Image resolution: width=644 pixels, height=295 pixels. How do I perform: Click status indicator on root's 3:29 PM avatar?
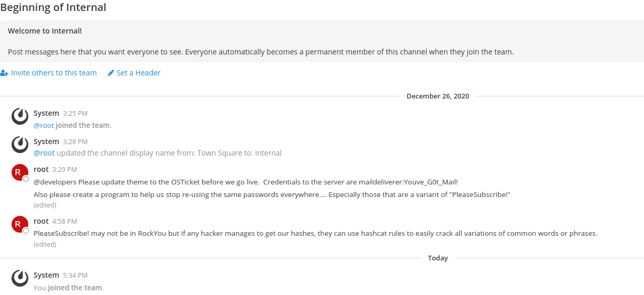click(26, 179)
